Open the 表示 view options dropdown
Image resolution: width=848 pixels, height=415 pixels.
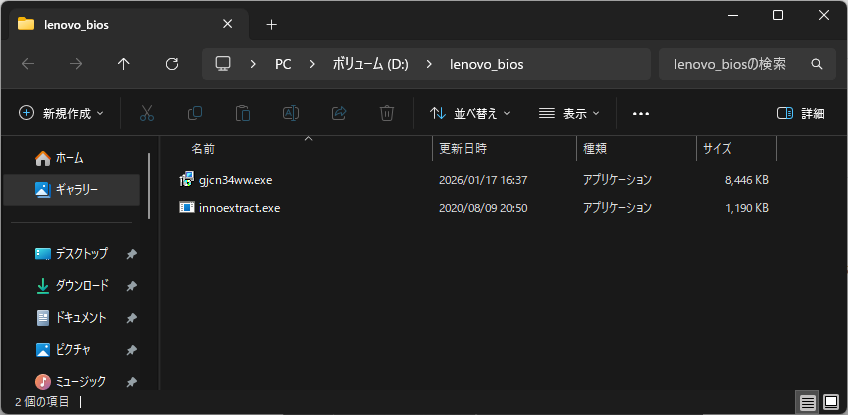[x=569, y=113]
